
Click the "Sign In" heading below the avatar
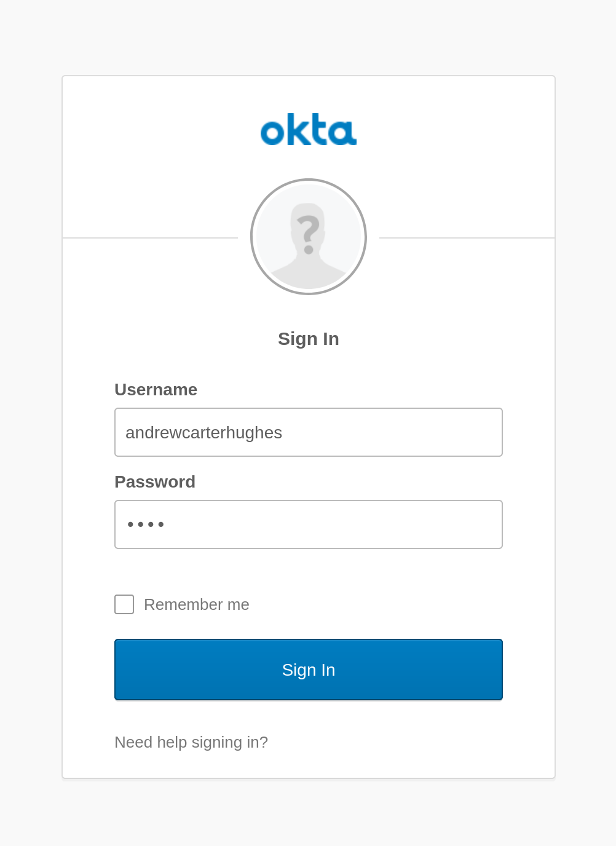309,339
